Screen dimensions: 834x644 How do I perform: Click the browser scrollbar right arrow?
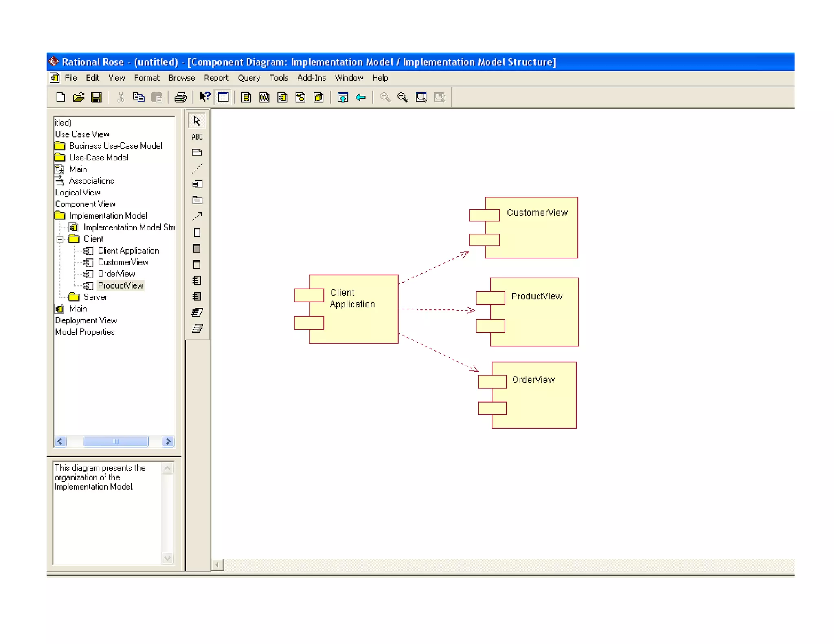pyautogui.click(x=168, y=441)
